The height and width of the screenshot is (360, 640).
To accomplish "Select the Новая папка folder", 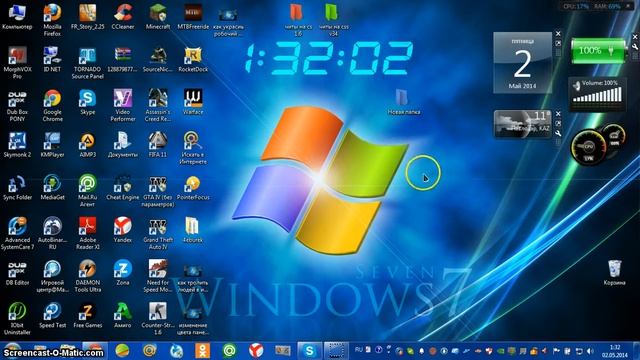I will (403, 102).
